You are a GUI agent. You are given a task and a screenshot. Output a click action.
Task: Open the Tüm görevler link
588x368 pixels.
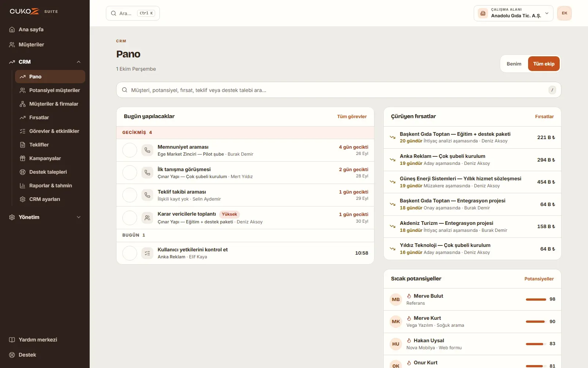tap(352, 117)
